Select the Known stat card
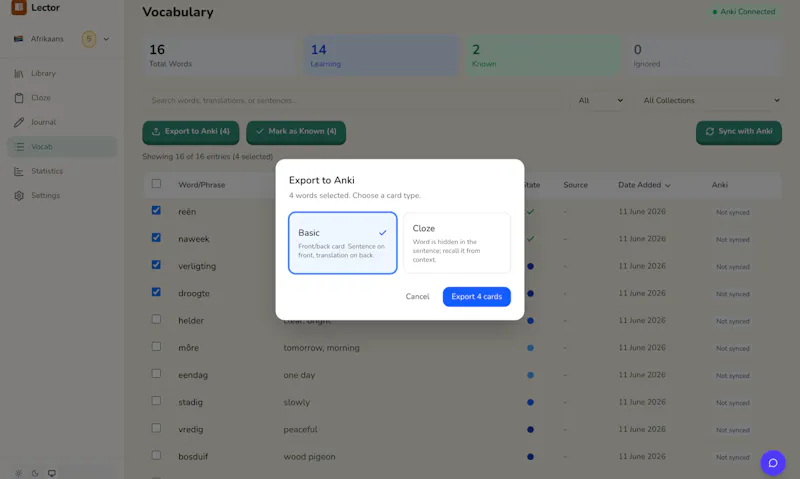The height and width of the screenshot is (479, 800). 543,56
